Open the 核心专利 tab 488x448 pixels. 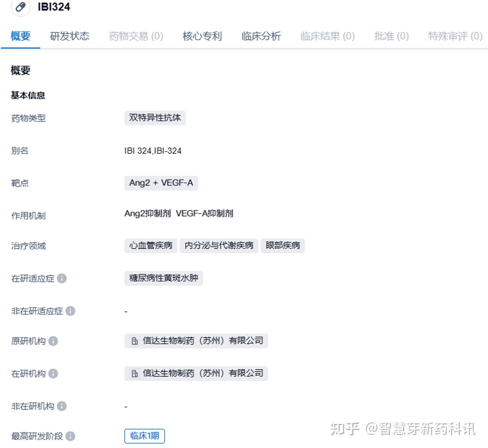tap(202, 36)
